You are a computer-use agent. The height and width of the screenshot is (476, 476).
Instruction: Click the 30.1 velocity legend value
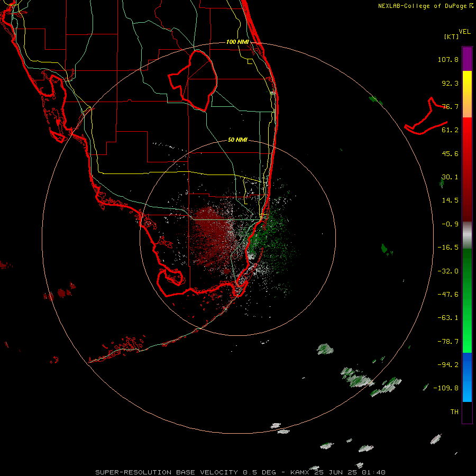(450, 177)
